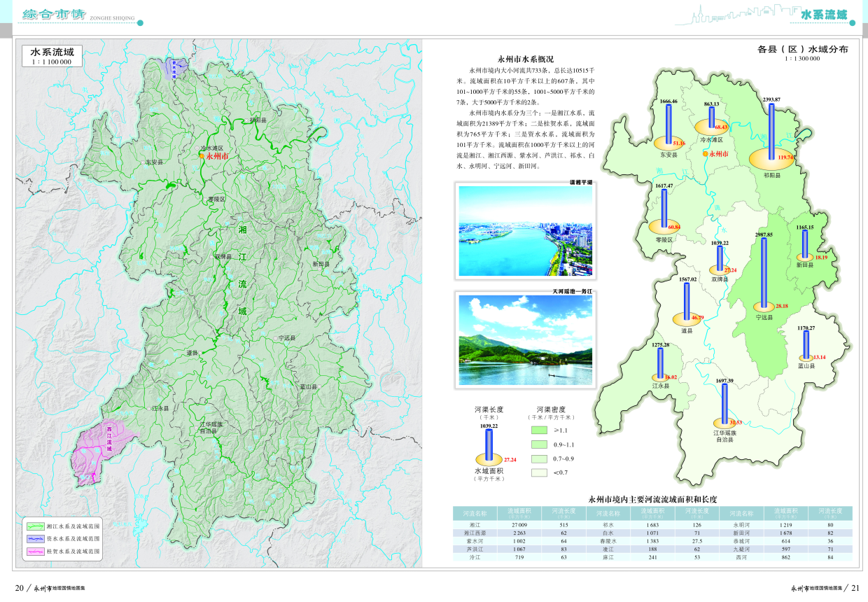Click the 蓝山县 label on the left map
Image resolution: width=868 pixels, height=602 pixels.
pyautogui.click(x=309, y=386)
